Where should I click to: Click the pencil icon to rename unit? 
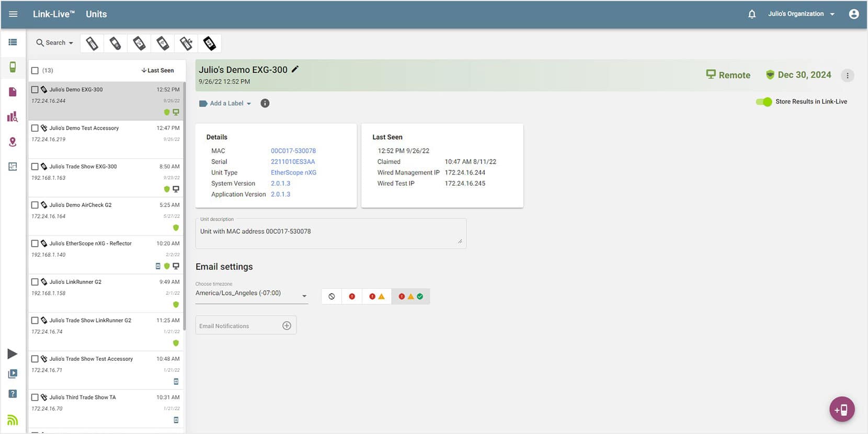click(x=295, y=69)
